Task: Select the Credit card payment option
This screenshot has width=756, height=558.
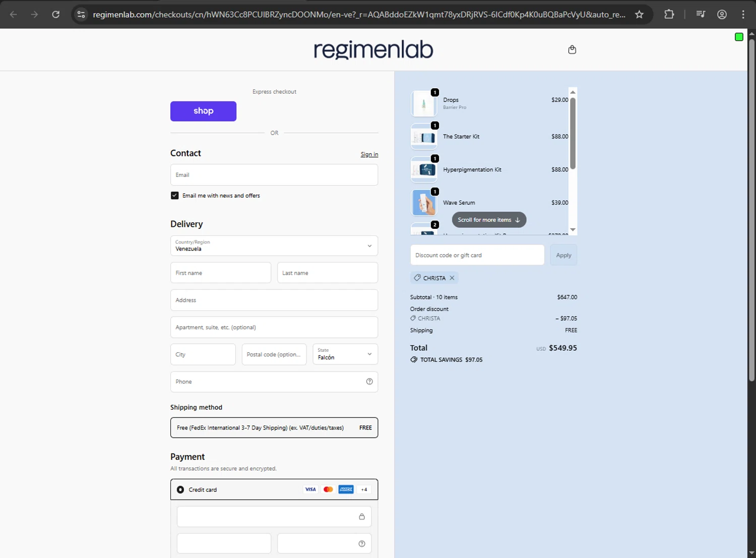Action: point(180,489)
